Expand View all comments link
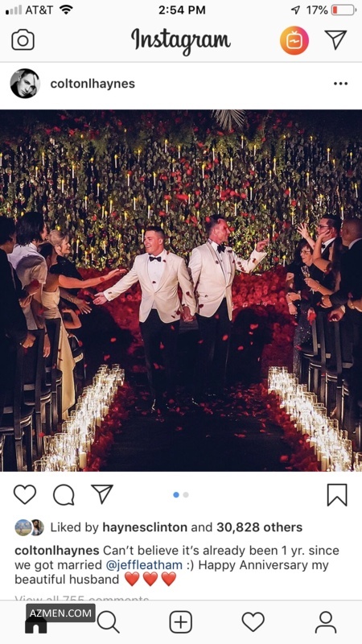362x644 pixels. [82, 598]
